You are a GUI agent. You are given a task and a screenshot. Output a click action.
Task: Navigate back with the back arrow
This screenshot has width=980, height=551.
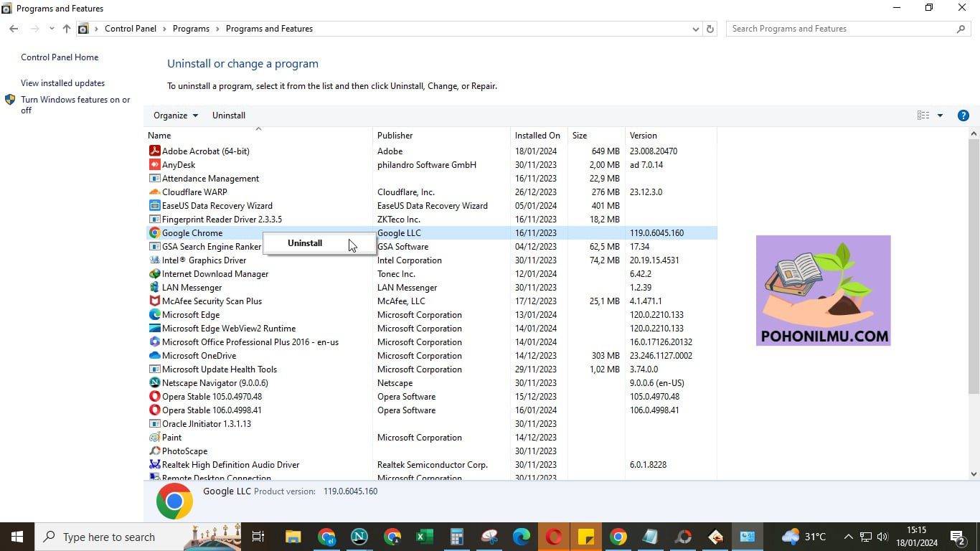pos(14,29)
